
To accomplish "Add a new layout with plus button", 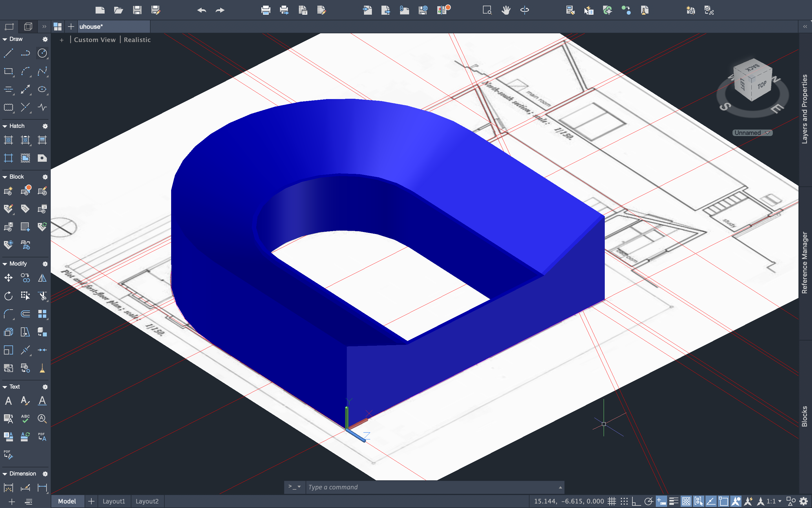I will (91, 501).
